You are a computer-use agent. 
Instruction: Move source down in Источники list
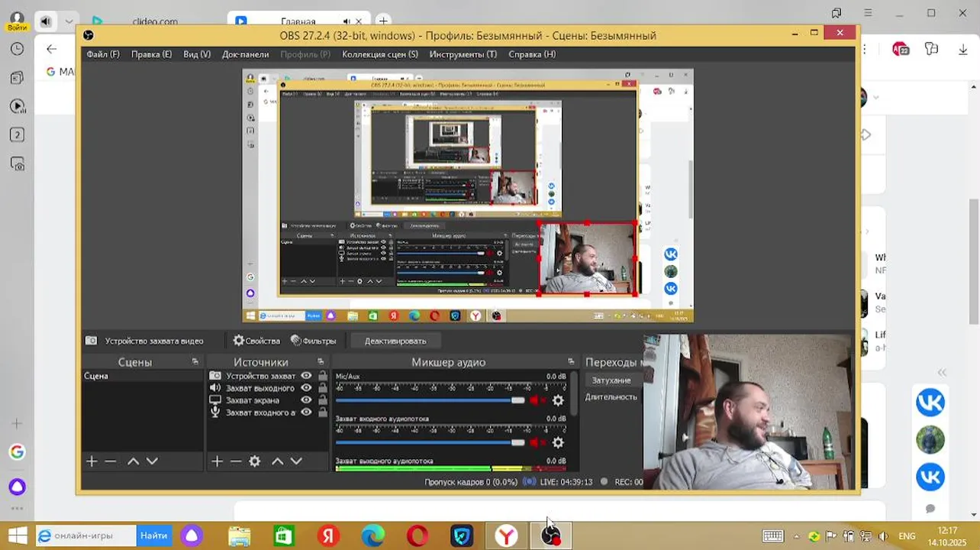coord(296,461)
